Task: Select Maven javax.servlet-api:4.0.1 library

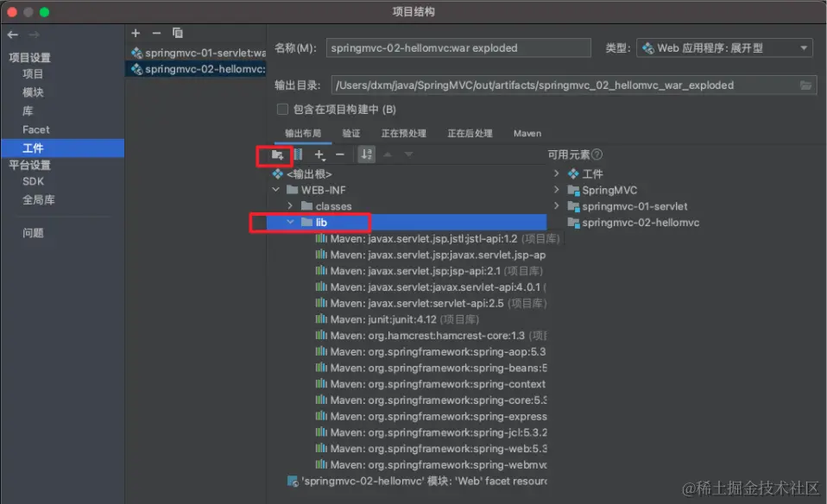Action: (431, 287)
